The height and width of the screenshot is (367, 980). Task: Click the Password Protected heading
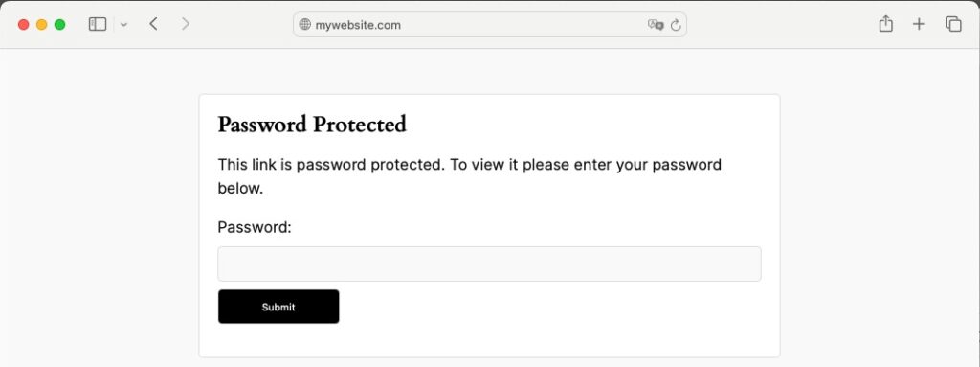[312, 124]
